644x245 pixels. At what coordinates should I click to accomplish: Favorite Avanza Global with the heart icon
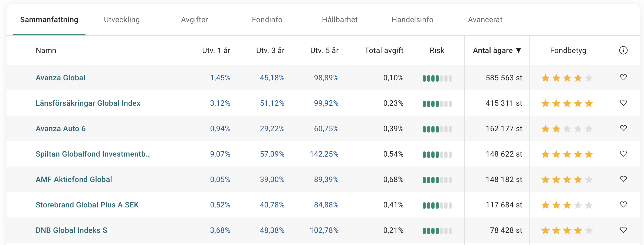click(x=623, y=78)
